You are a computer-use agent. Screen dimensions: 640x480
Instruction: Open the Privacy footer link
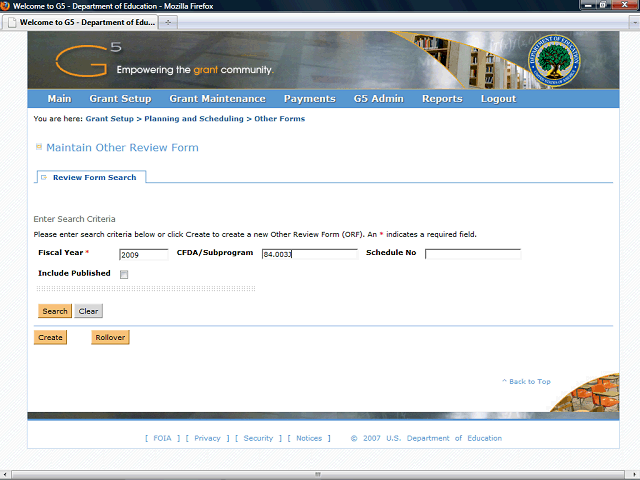(207, 438)
